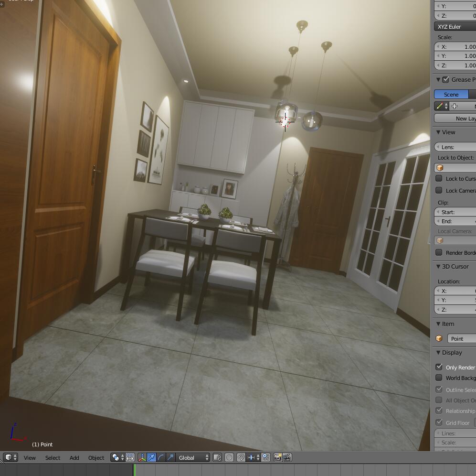Click the grease pencil datablock pencil icon
This screenshot has height=476, width=476.
point(442,107)
